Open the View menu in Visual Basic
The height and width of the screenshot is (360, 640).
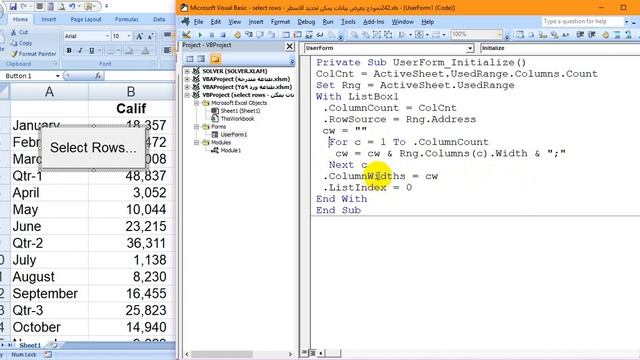(234, 22)
